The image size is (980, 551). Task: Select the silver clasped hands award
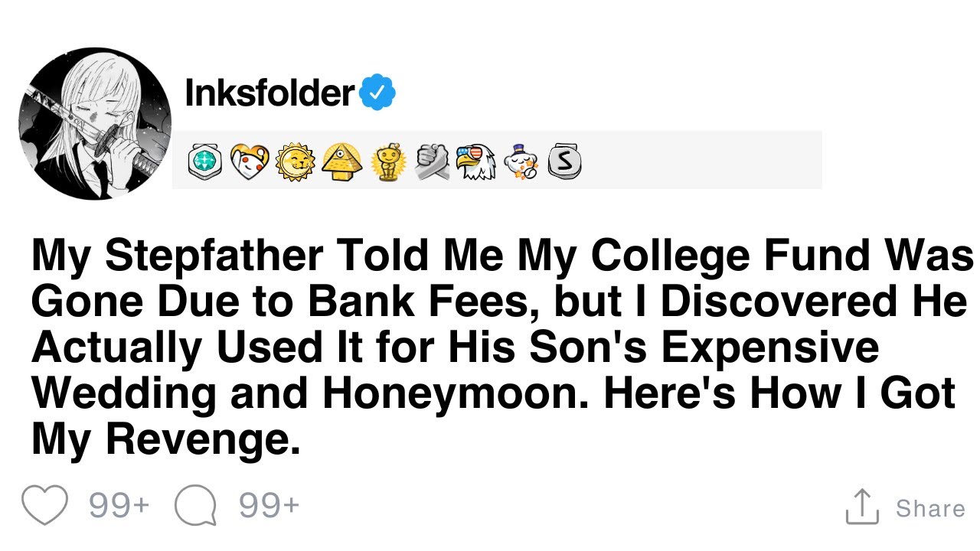432,161
